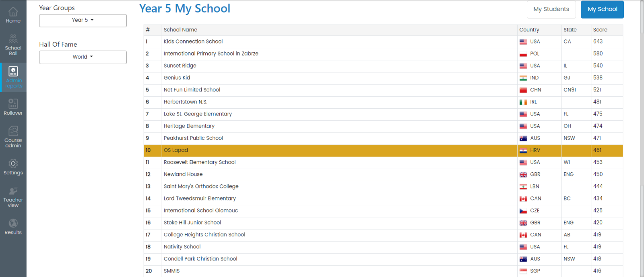Select the My School tab button
Image resolution: width=644 pixels, height=277 pixels.
[x=602, y=9]
